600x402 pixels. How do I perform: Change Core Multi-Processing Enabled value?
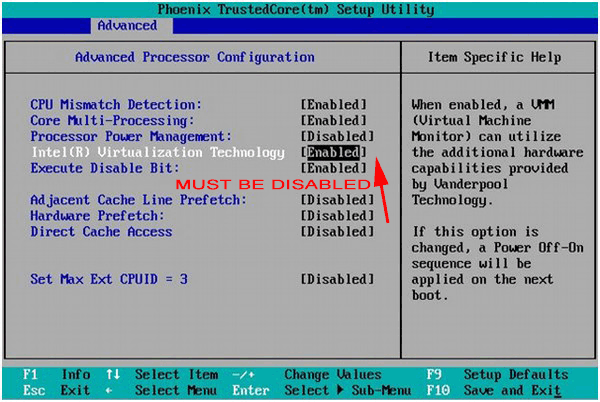(334, 120)
